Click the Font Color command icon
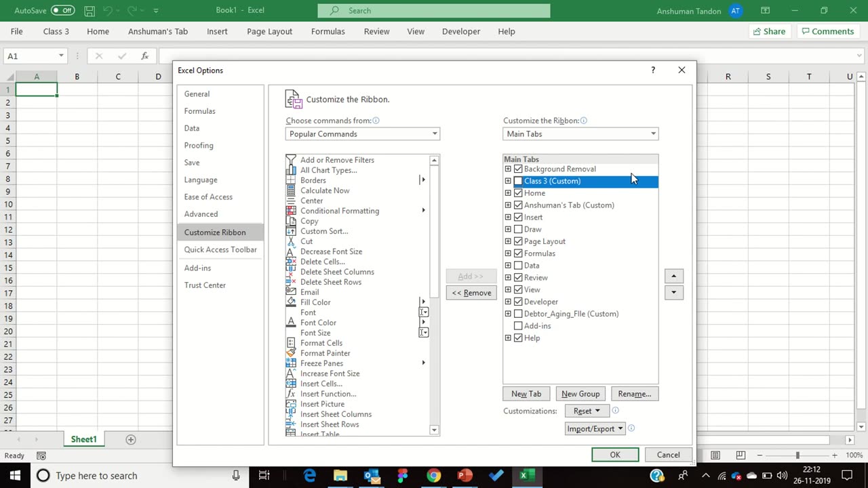This screenshot has width=868, height=488. click(x=291, y=323)
